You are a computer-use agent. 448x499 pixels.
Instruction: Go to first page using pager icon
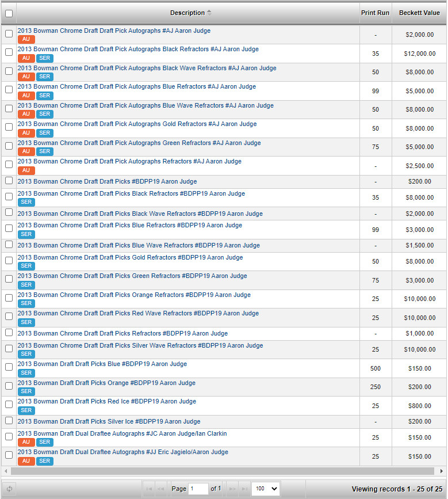tap(149, 489)
